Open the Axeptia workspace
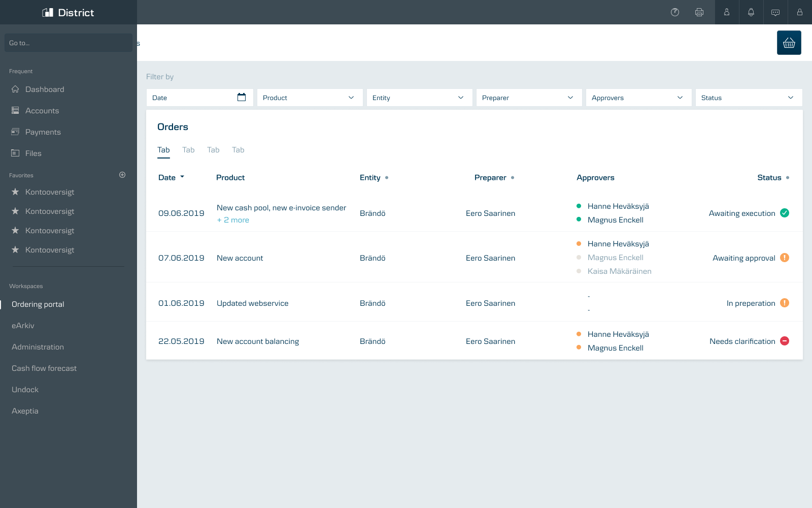The image size is (812, 508). 25,411
